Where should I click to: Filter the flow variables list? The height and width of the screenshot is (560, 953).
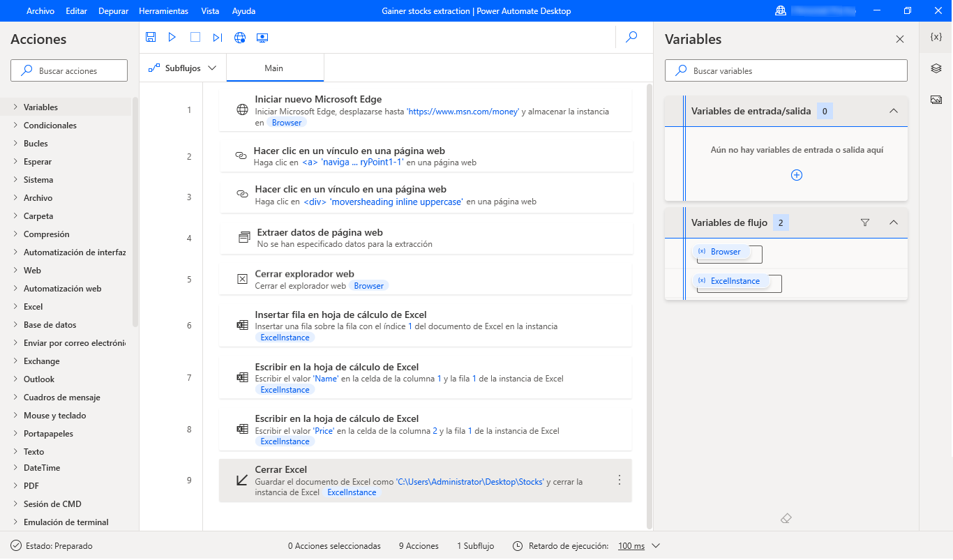pos(865,222)
